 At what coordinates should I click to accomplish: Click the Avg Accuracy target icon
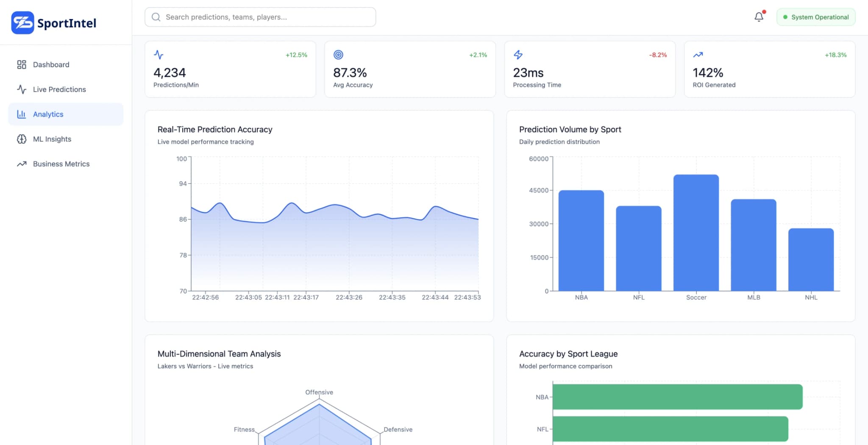[x=338, y=55]
